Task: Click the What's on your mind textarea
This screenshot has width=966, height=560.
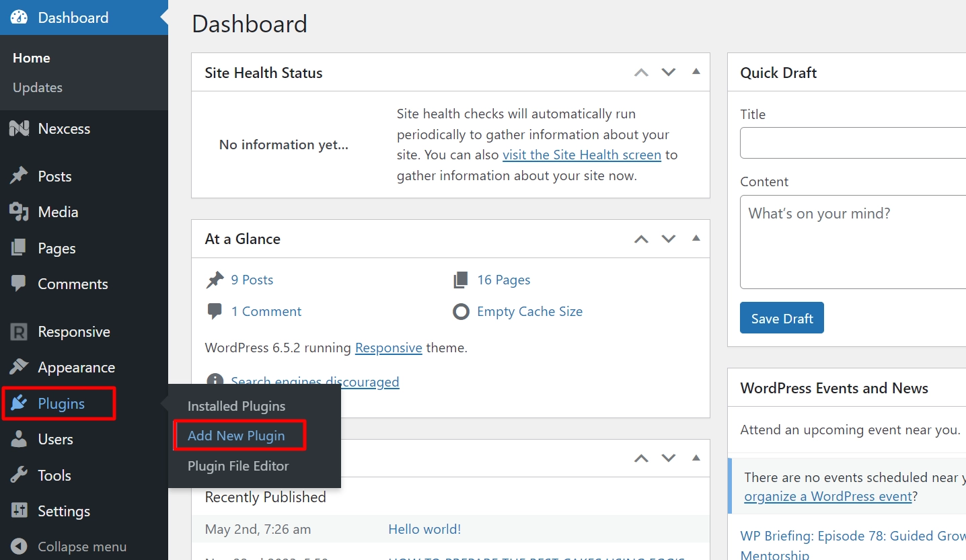Action: coord(853,242)
